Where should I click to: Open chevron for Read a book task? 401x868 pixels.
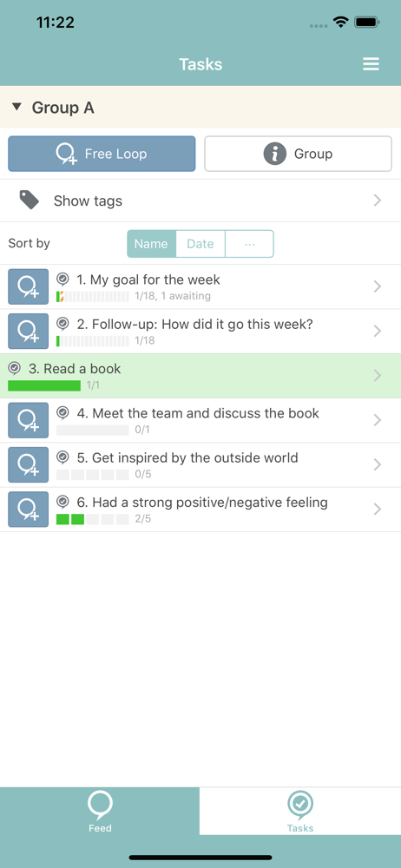coord(378,376)
